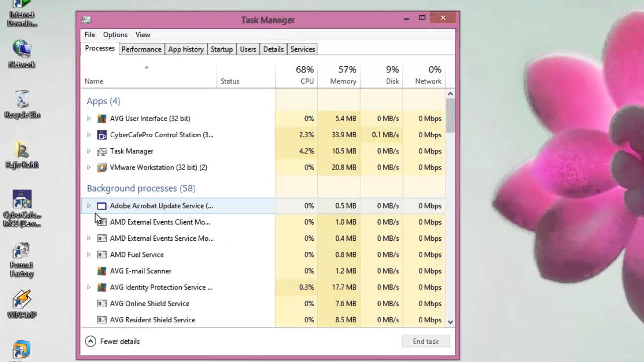The image size is (644, 362).
Task: Select the Internet Download Manager desktop shortcut
Action: [x=22, y=14]
